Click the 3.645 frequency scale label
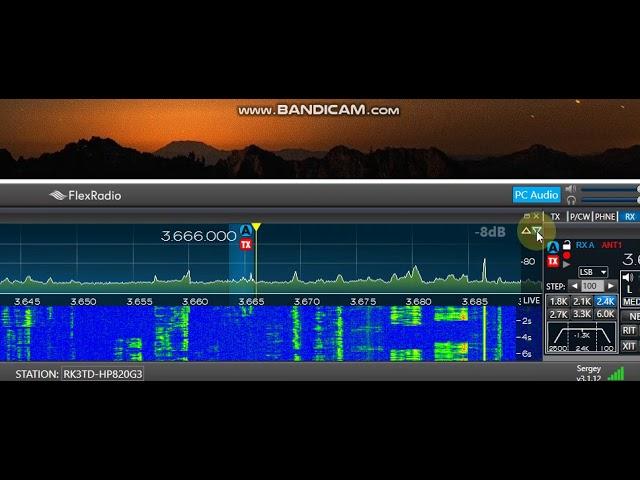 [27, 302]
